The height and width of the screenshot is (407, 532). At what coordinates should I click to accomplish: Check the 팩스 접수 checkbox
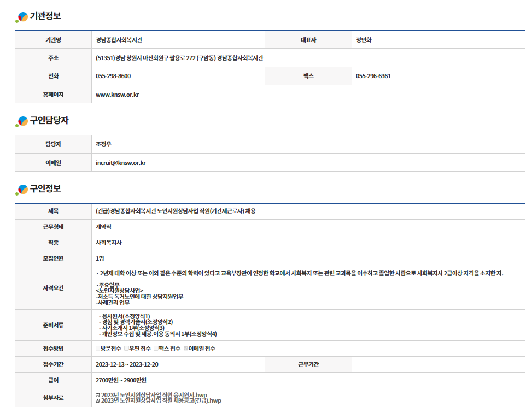coord(156,349)
